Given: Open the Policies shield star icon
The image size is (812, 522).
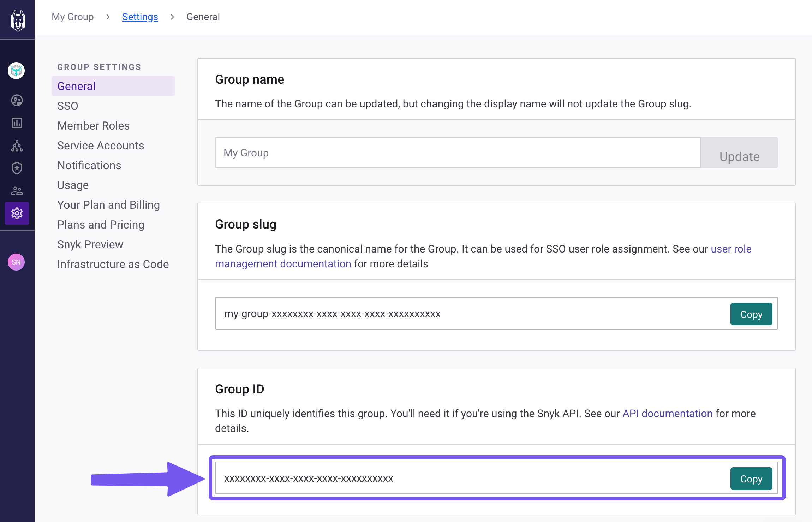Looking at the screenshot, I should pyautogui.click(x=17, y=168).
